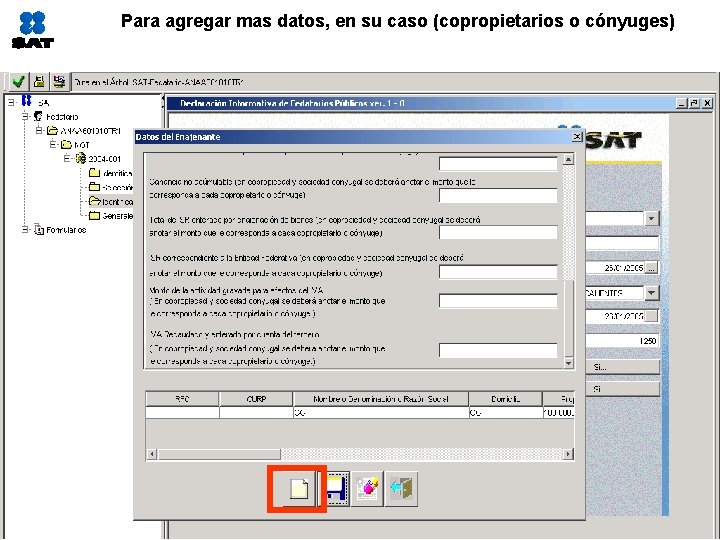Image resolution: width=720 pixels, height=540 pixels.
Task: Select the Formularios tree entry
Action: (x=66, y=230)
